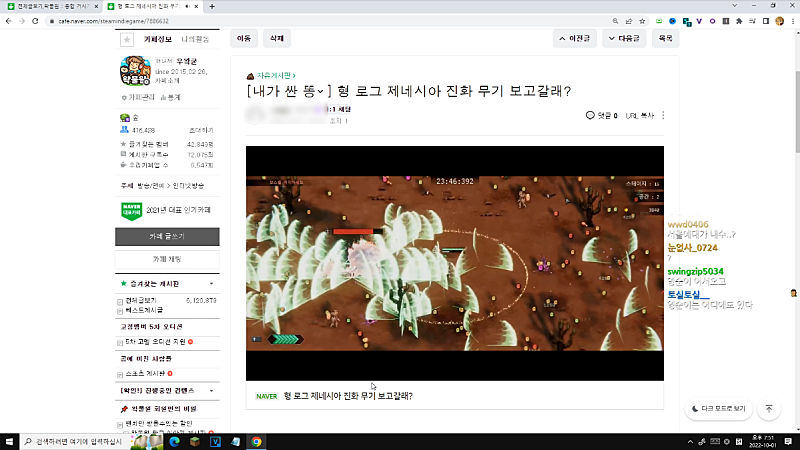Screen dimensions: 800x450
Task: Click the purple V extension icon
Action: [699, 21]
